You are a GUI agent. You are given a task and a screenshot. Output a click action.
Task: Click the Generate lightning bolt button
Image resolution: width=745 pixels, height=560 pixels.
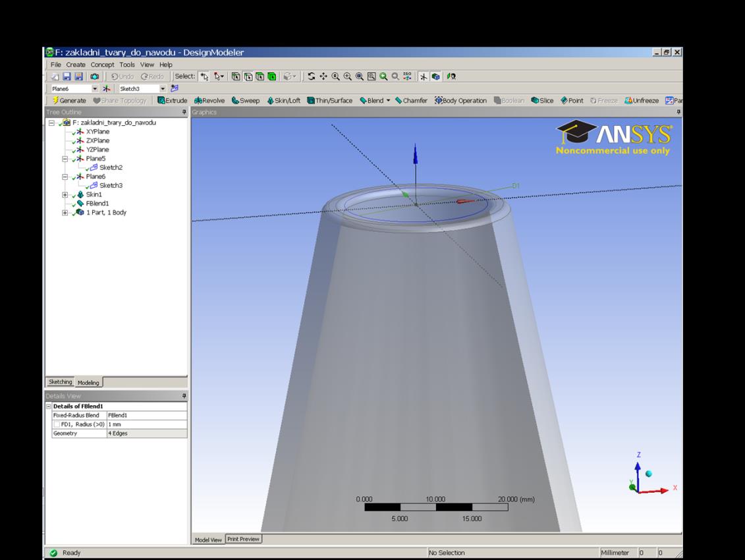pos(69,100)
